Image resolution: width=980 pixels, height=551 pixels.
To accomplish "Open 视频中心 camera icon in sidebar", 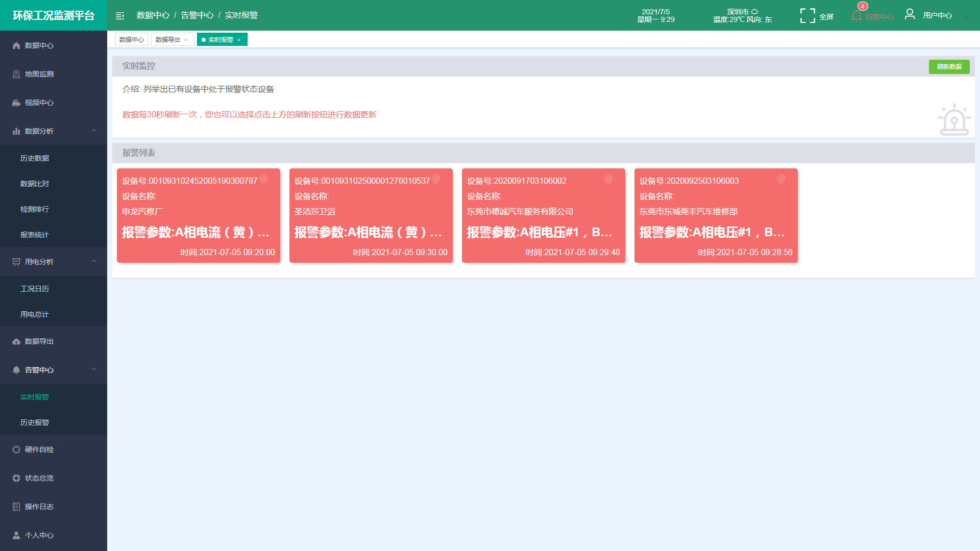I will coord(16,103).
